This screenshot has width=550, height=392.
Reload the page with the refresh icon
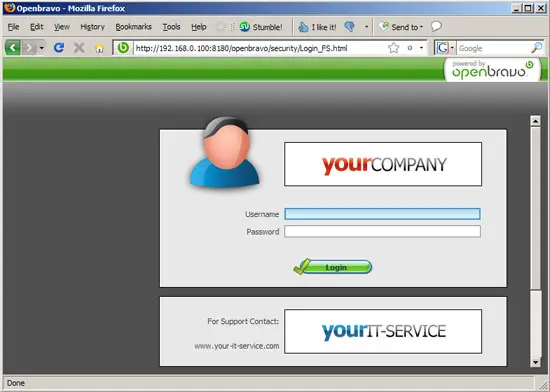pos(59,47)
